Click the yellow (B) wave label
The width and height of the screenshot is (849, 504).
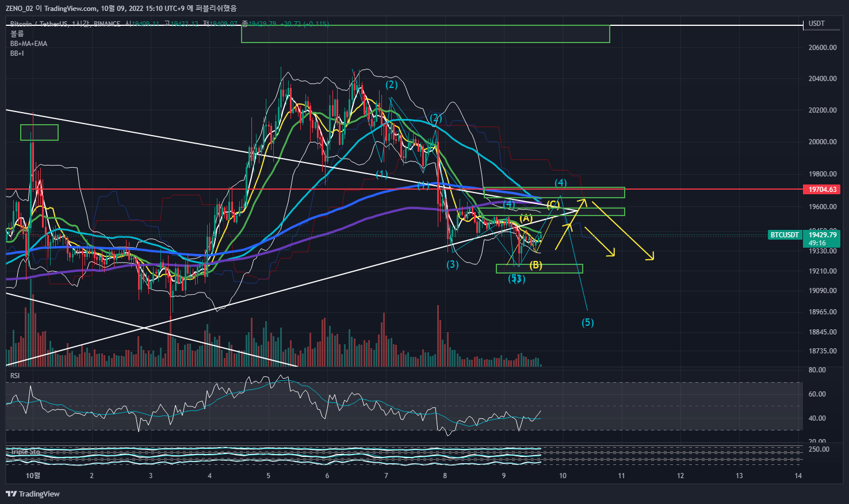tap(536, 265)
